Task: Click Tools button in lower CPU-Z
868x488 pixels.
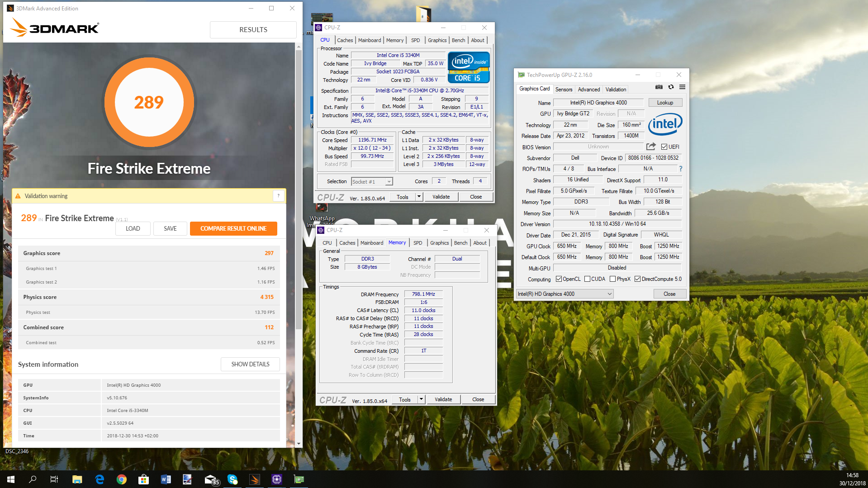Action: [405, 399]
